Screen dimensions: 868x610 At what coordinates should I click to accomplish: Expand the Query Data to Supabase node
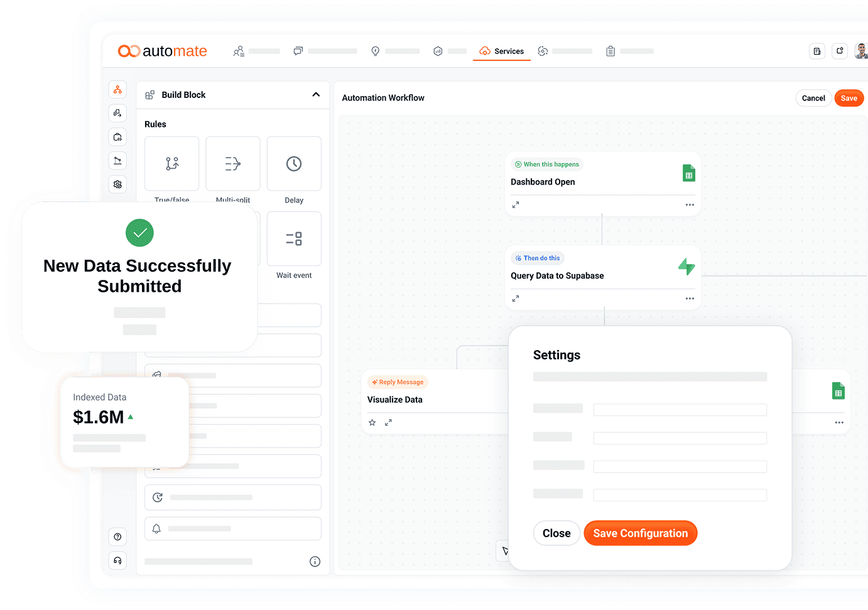coord(516,299)
